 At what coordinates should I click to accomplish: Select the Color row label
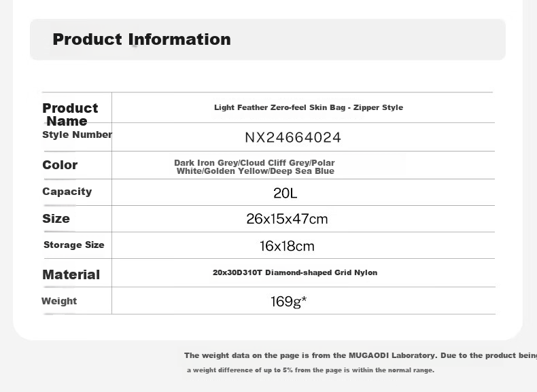(60, 164)
